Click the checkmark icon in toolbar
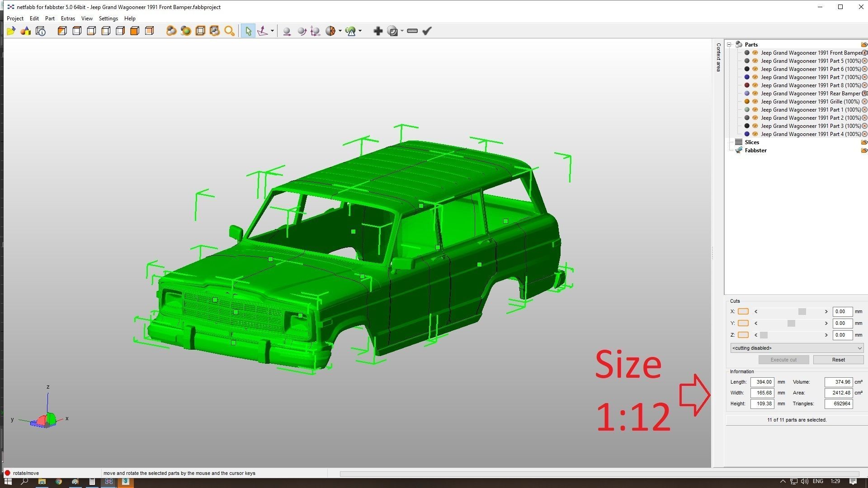Image resolution: width=868 pixels, height=488 pixels. coord(427,31)
